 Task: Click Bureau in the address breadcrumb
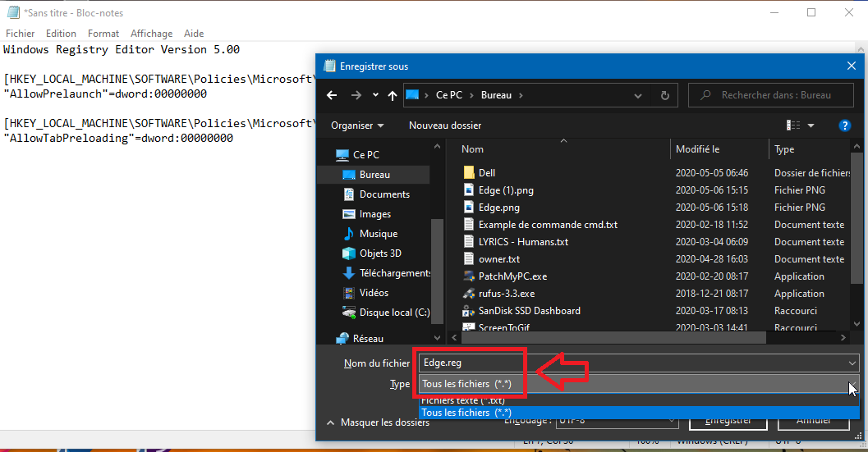coord(496,95)
